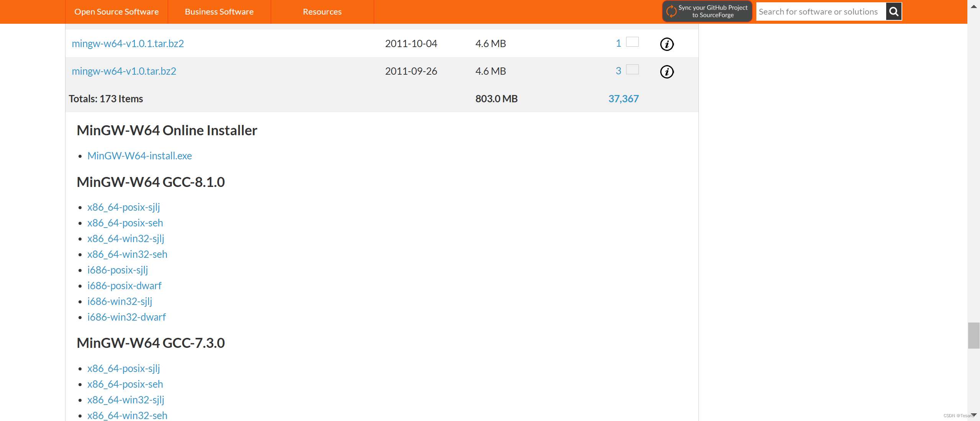This screenshot has height=421, width=980.
Task: Click scrollbar down arrow at bottom
Action: click(973, 415)
